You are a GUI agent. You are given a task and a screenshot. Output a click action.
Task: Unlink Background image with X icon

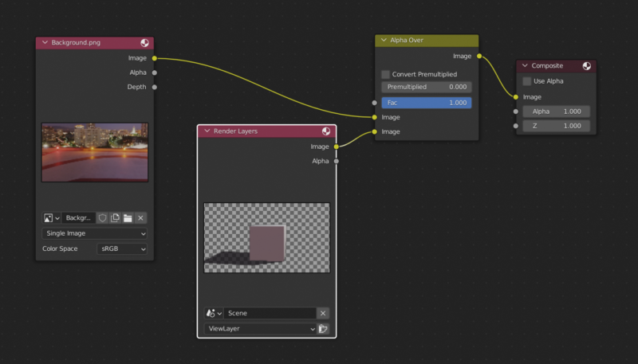point(141,218)
